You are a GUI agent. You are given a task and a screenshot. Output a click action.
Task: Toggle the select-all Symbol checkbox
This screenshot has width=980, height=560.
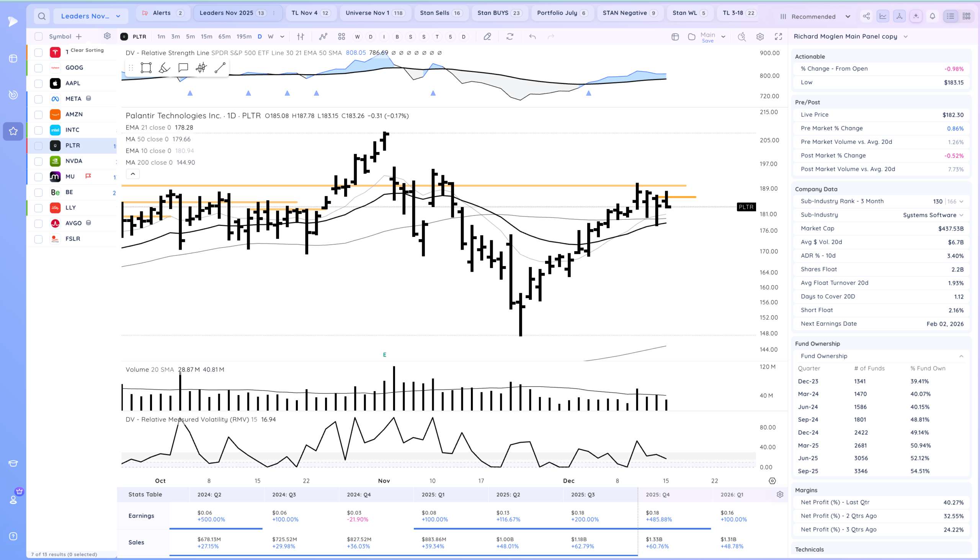38,36
